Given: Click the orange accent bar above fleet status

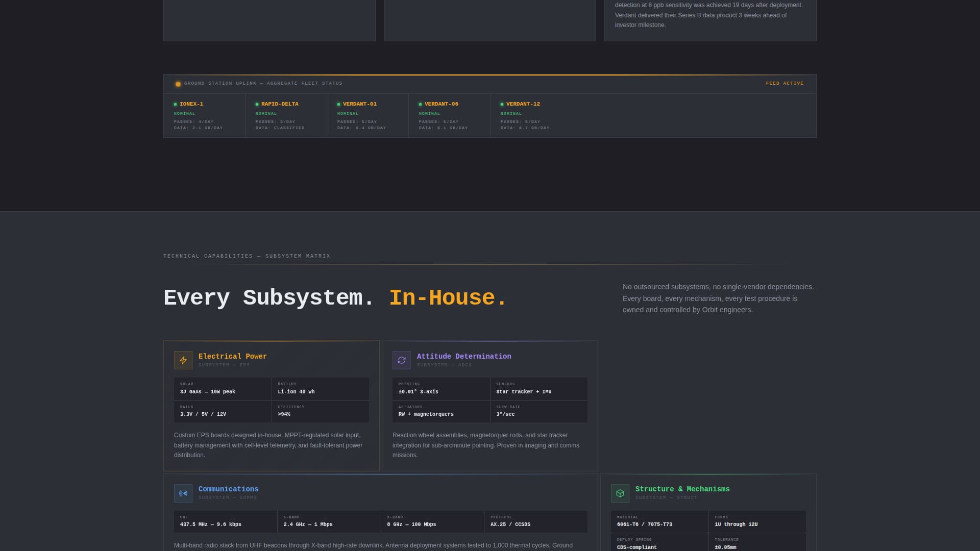Looking at the screenshot, I should click(x=489, y=74).
